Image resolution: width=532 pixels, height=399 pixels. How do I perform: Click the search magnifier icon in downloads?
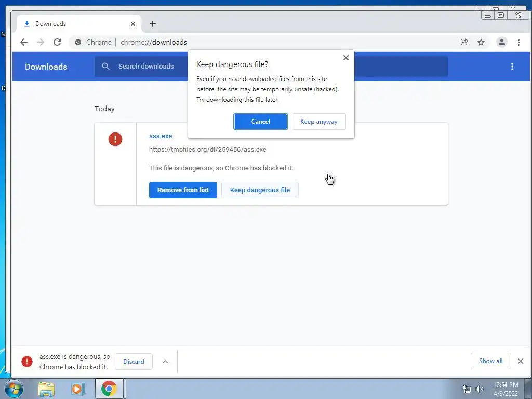point(105,66)
